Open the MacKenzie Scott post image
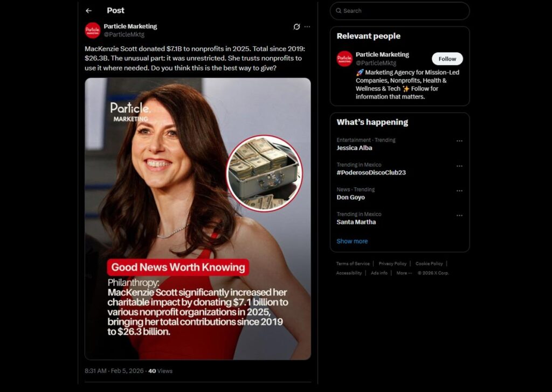Viewport: 552px width, 392px height. [x=197, y=219]
